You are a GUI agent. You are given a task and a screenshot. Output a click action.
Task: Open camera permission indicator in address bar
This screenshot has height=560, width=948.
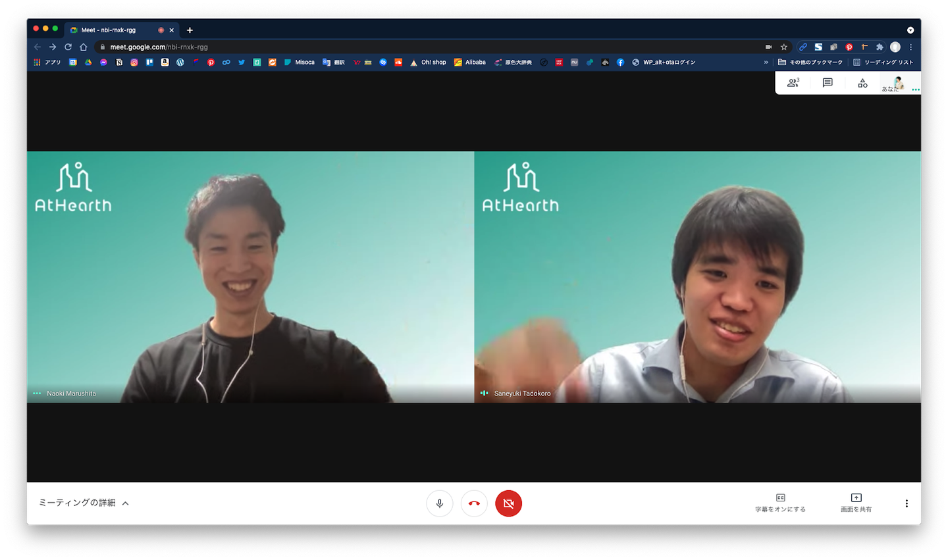coord(768,47)
